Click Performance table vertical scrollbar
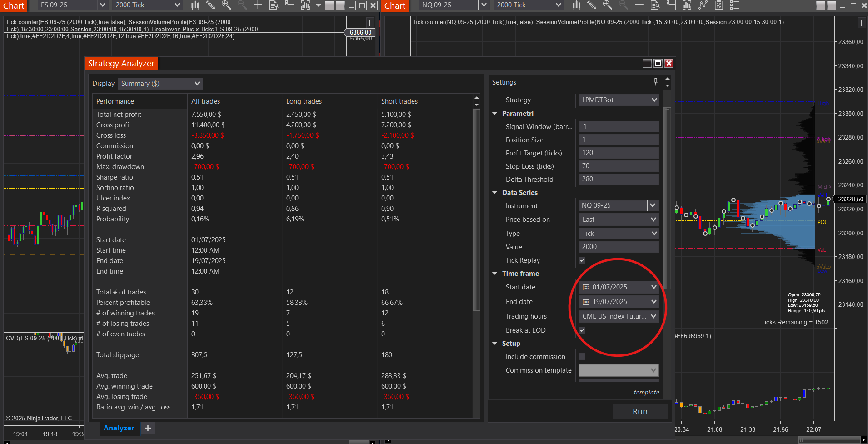This screenshot has width=868, height=444. click(476, 210)
